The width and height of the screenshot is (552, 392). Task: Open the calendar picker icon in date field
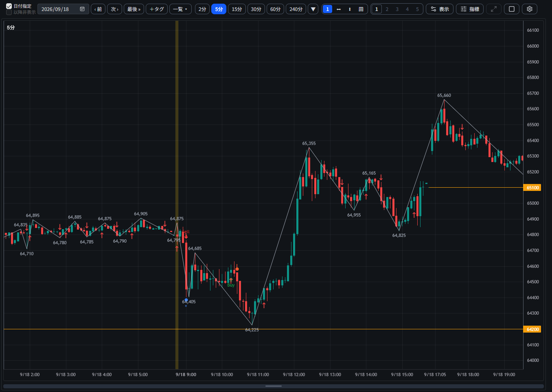click(82, 9)
